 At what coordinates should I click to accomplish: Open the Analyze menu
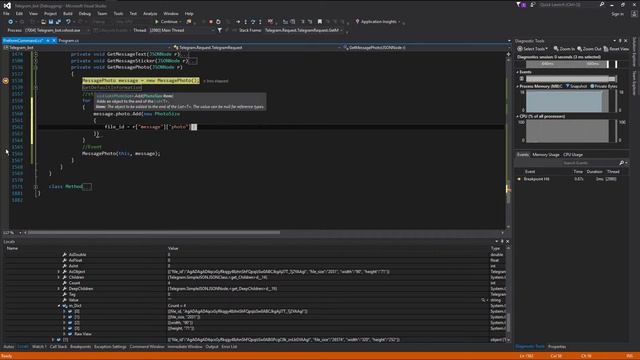(x=150, y=13)
